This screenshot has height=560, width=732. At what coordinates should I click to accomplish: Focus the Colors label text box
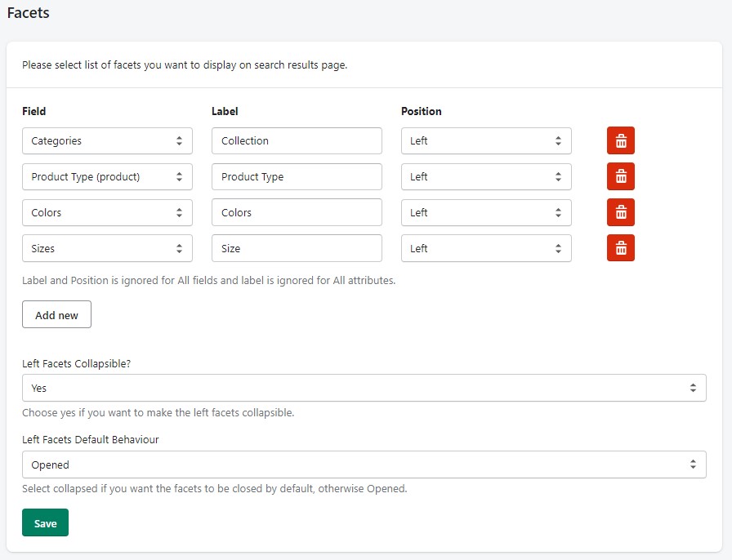(297, 213)
